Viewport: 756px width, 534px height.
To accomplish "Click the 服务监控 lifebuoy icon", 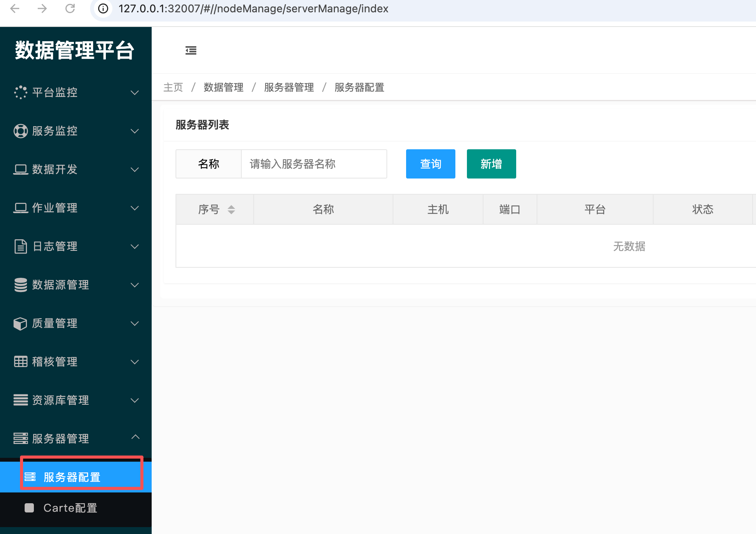I will click(20, 131).
